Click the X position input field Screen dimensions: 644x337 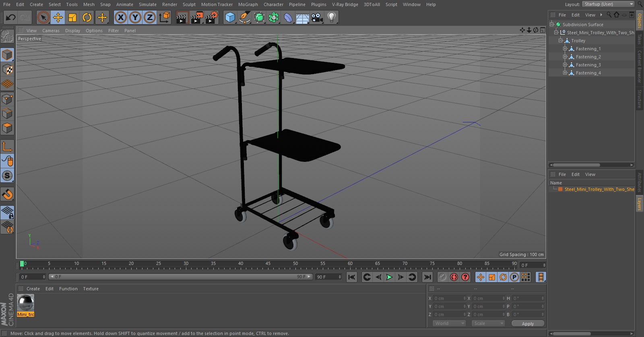(x=449, y=298)
